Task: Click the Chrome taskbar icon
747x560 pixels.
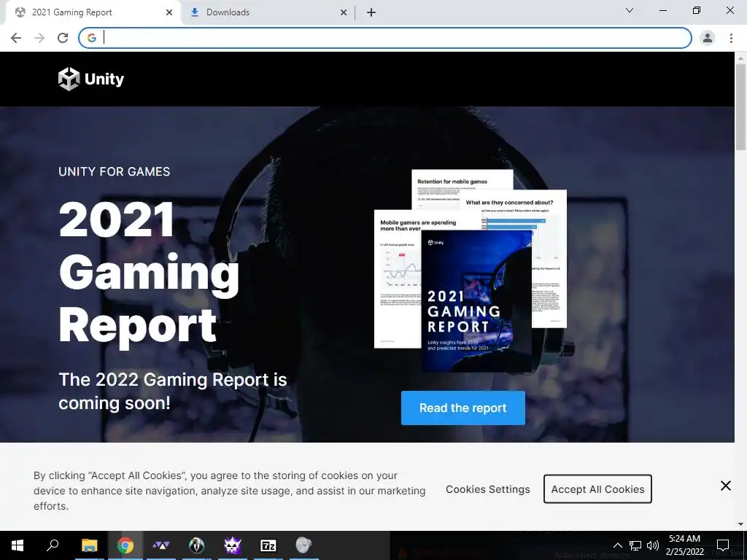Action: coord(125,545)
